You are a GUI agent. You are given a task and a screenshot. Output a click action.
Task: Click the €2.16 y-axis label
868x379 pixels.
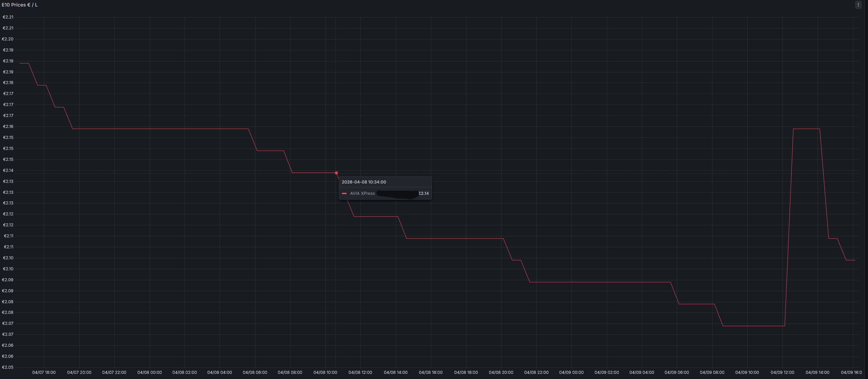pos(8,127)
